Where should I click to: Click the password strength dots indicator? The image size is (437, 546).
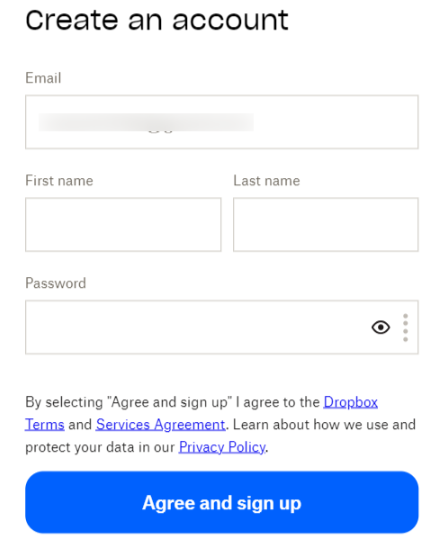(405, 328)
